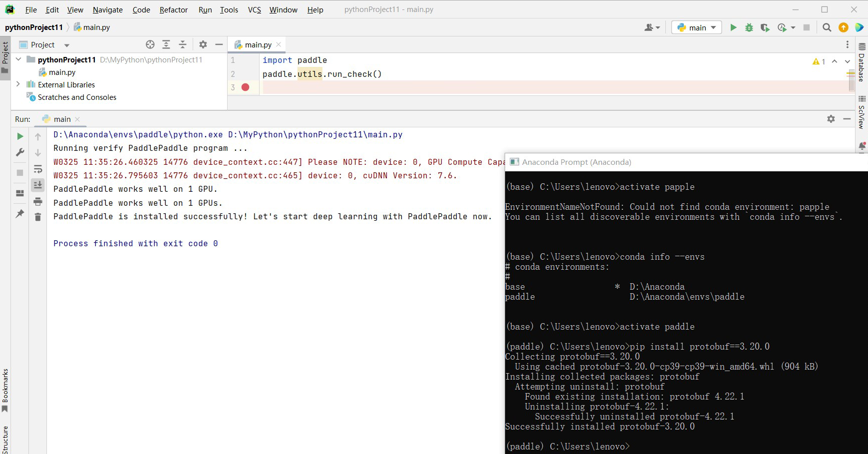Open Project panel settings gear
This screenshot has width=868, height=454.
tap(203, 44)
